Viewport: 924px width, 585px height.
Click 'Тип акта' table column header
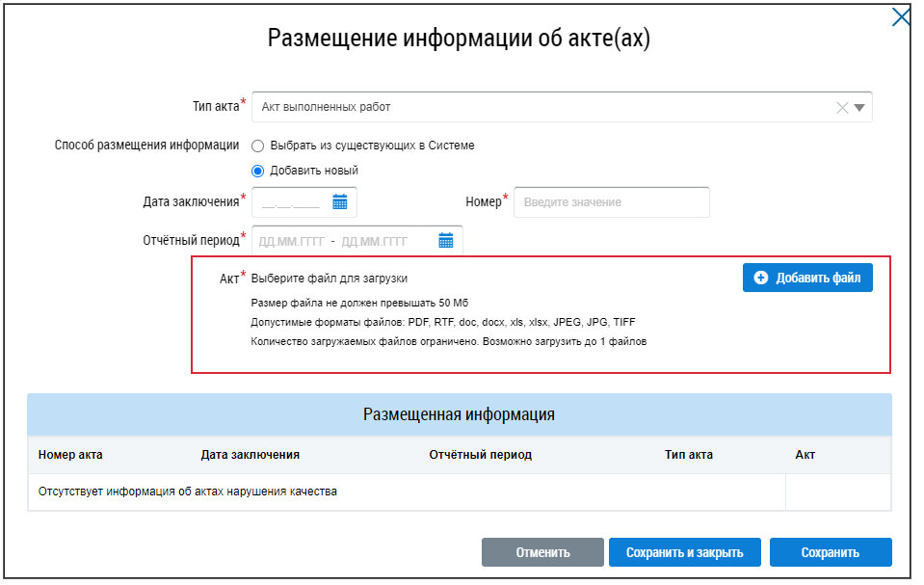pos(689,455)
